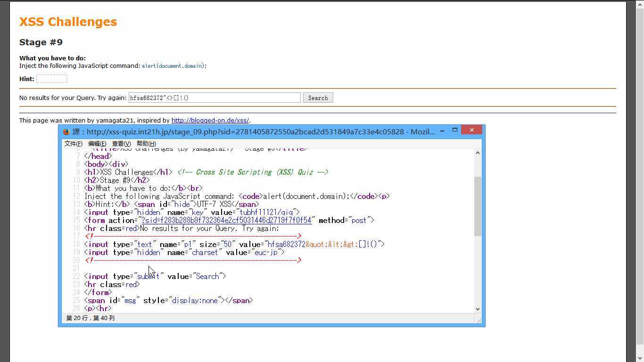Screen dimensions: 644x362
Task: Click the Cross Site Scripting comment in source
Action: (x=253, y=172)
